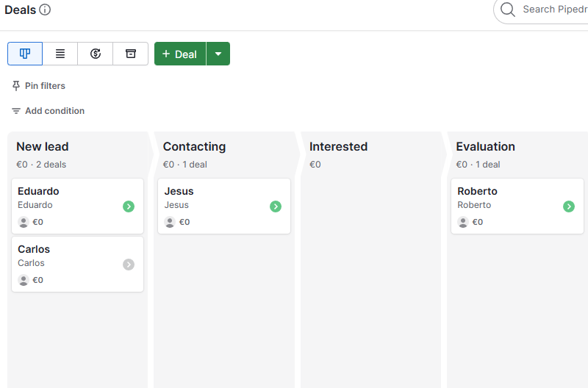Click owner avatar on Jesus card
This screenshot has width=588, height=388.
coord(170,222)
